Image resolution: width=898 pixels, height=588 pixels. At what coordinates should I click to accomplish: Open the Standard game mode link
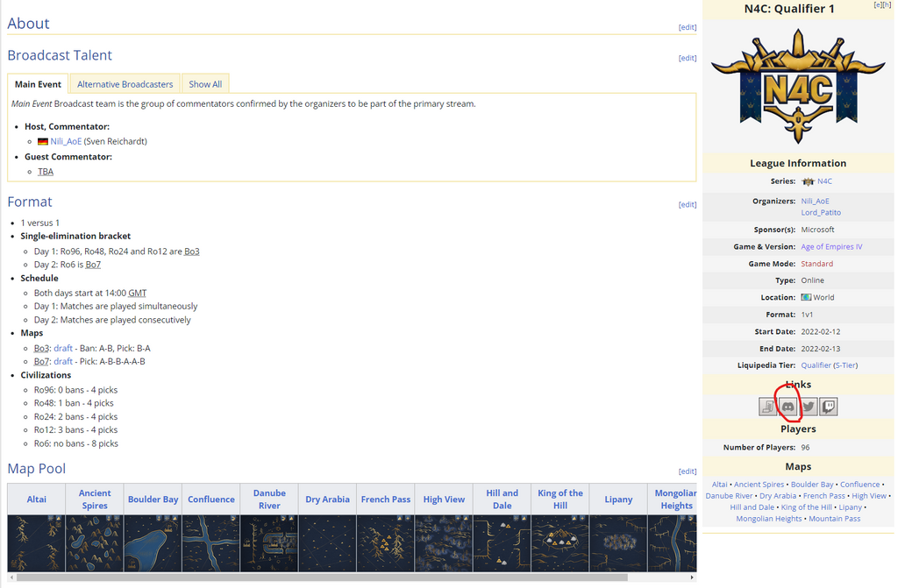click(x=816, y=264)
